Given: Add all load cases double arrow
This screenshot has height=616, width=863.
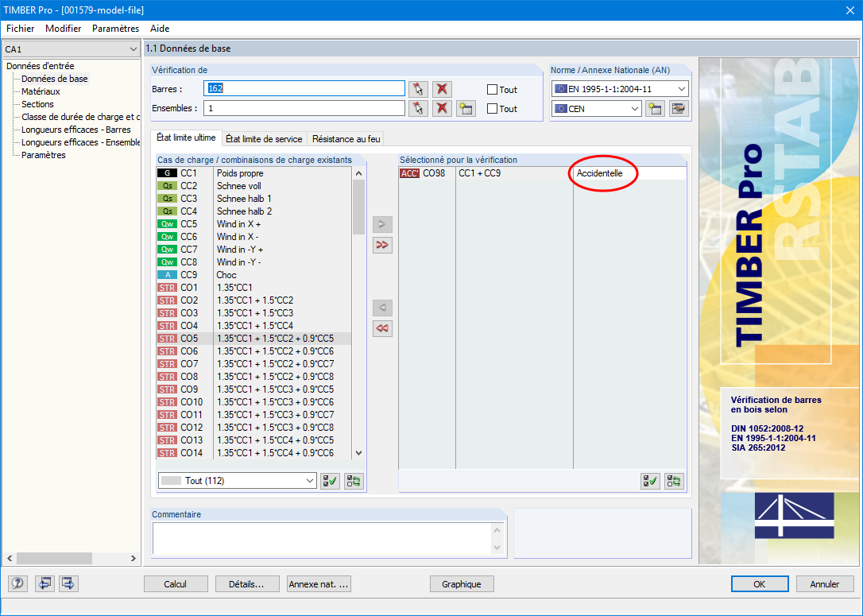Looking at the screenshot, I should point(382,245).
